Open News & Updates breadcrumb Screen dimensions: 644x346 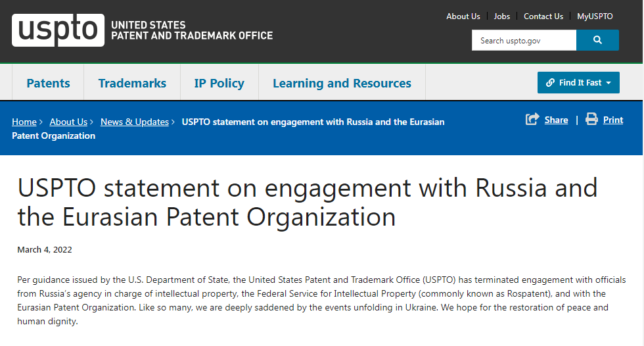135,122
